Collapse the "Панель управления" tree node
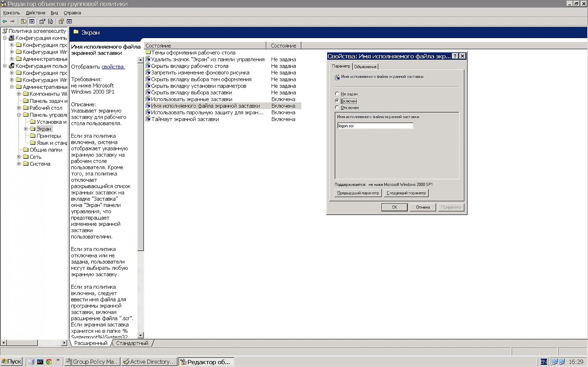The height and width of the screenshot is (367, 588). tap(19, 115)
